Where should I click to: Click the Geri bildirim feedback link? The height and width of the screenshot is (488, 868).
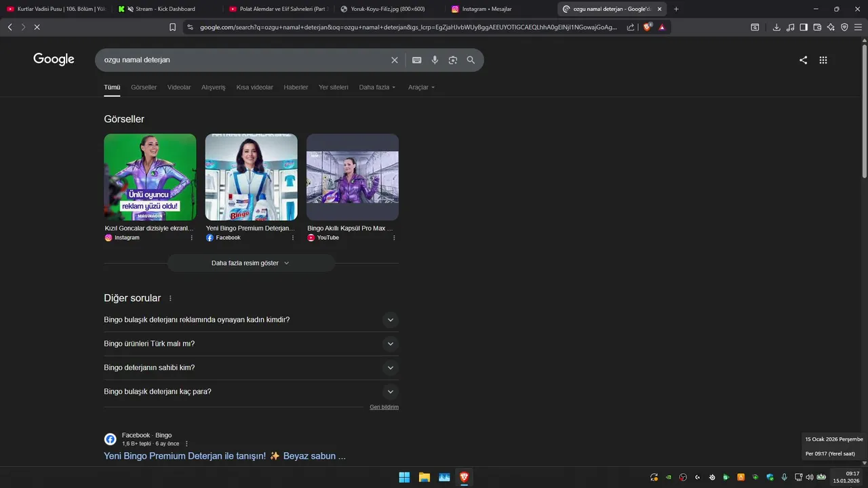point(384,407)
